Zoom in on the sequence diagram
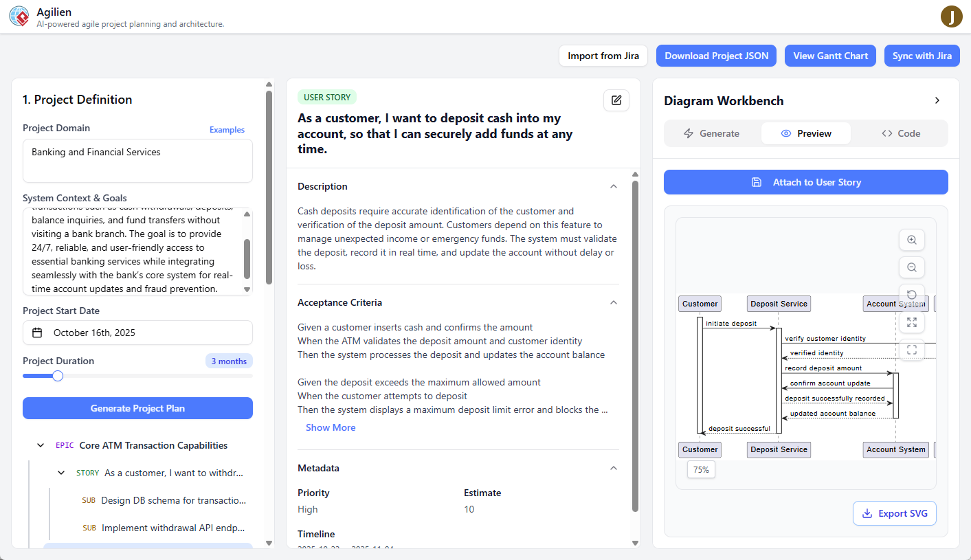 click(x=911, y=240)
